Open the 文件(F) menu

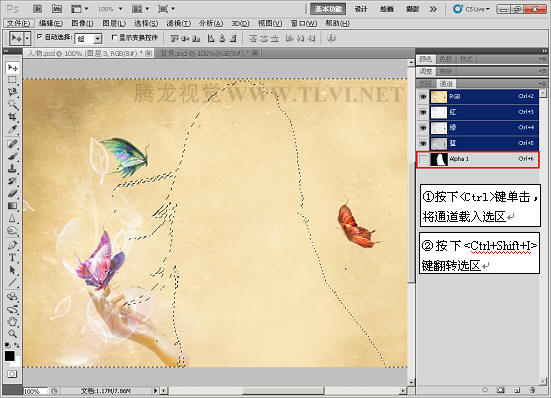[x=18, y=24]
